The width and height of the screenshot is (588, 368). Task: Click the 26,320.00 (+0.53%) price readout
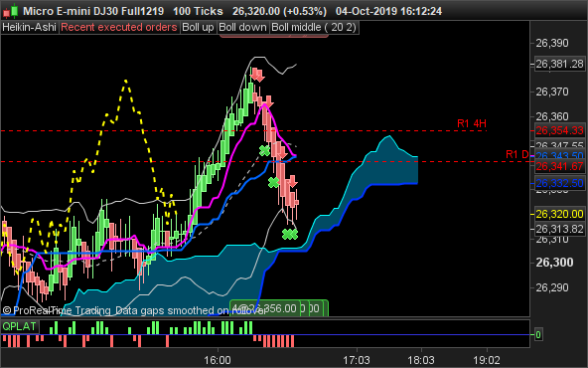point(279,11)
